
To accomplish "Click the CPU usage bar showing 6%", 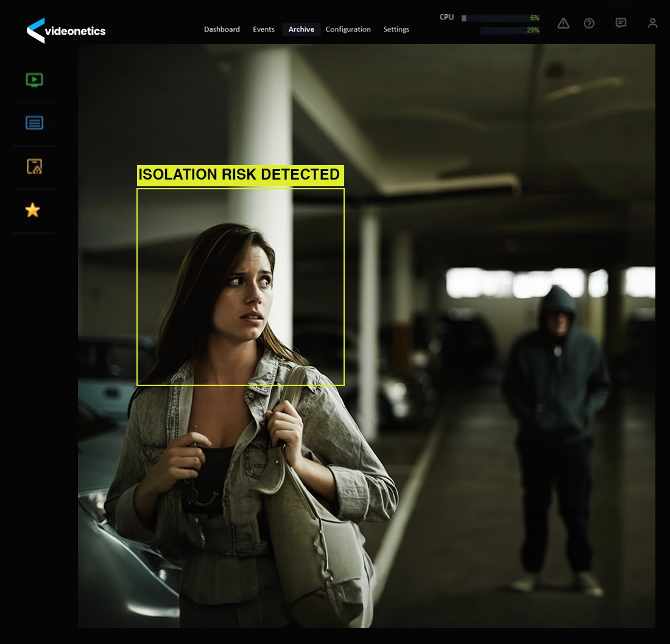I will coord(499,18).
